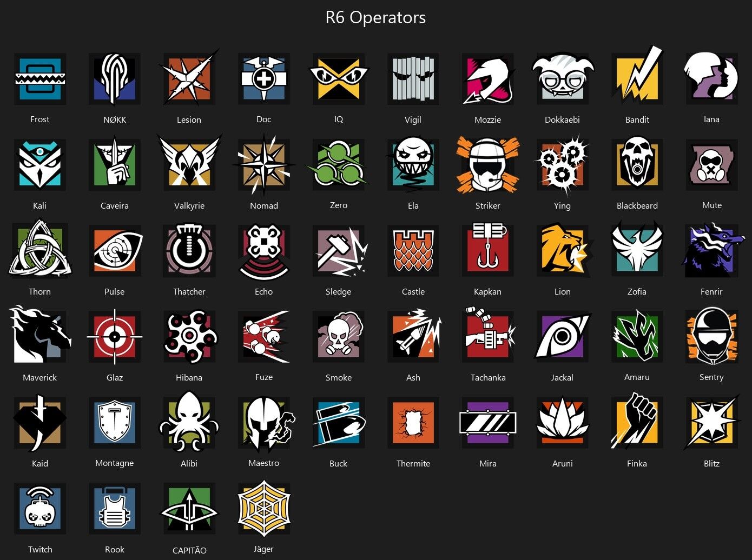Select the Smoke gas mask skull icon
The height and width of the screenshot is (560, 752).
(339, 335)
